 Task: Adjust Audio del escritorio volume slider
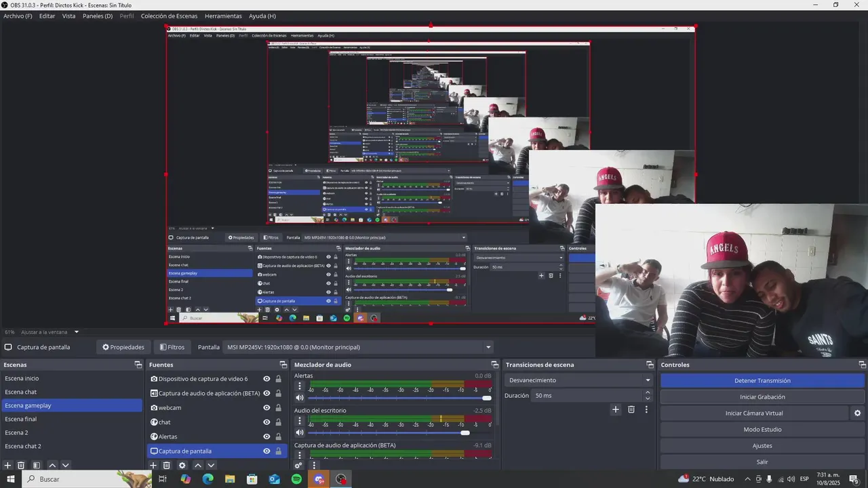coord(400,432)
